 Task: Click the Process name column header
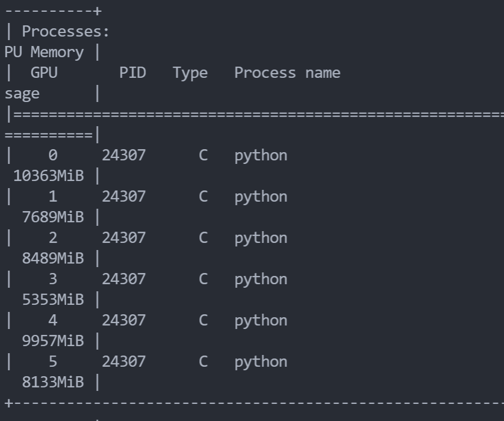click(x=287, y=73)
